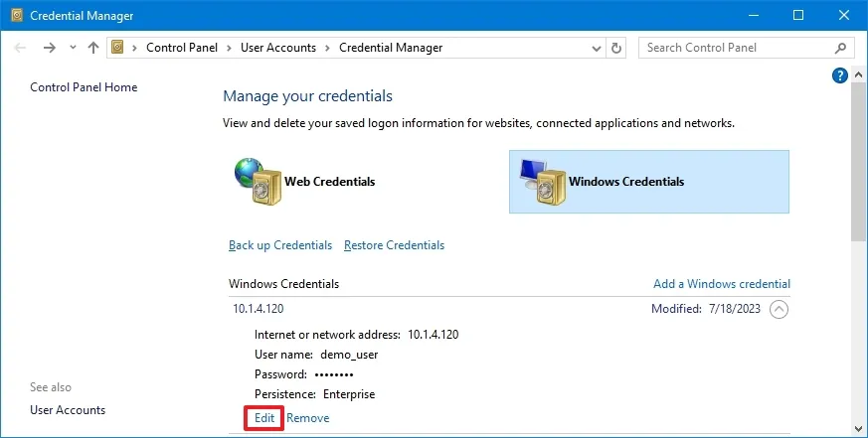Add a Windows credential
This screenshot has width=868, height=438.
coord(721,284)
